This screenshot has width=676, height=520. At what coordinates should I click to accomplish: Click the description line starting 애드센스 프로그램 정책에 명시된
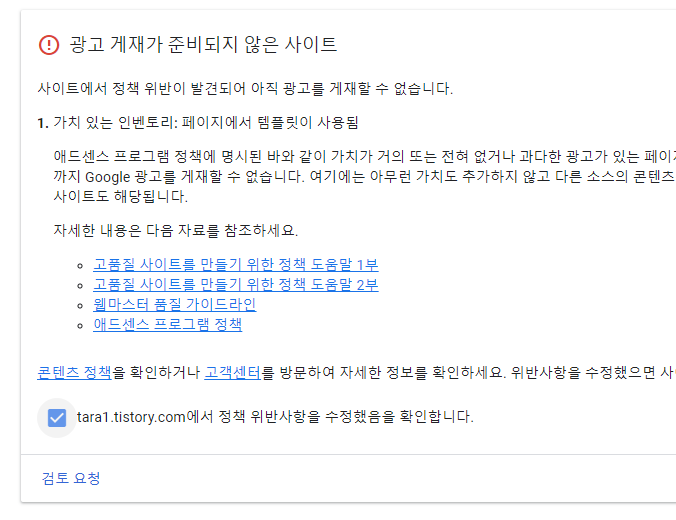coord(364,157)
